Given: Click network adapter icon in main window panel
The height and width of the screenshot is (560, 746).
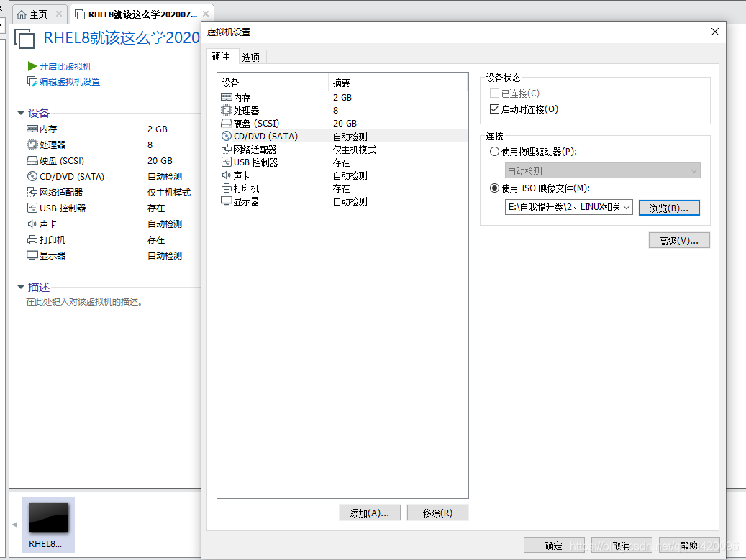Looking at the screenshot, I should click(x=32, y=192).
